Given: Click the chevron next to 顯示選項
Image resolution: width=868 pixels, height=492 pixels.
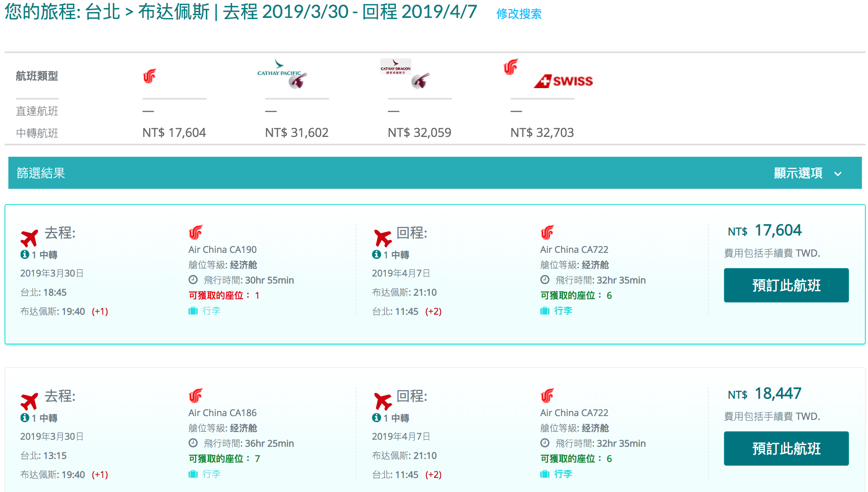Looking at the screenshot, I should click(838, 174).
